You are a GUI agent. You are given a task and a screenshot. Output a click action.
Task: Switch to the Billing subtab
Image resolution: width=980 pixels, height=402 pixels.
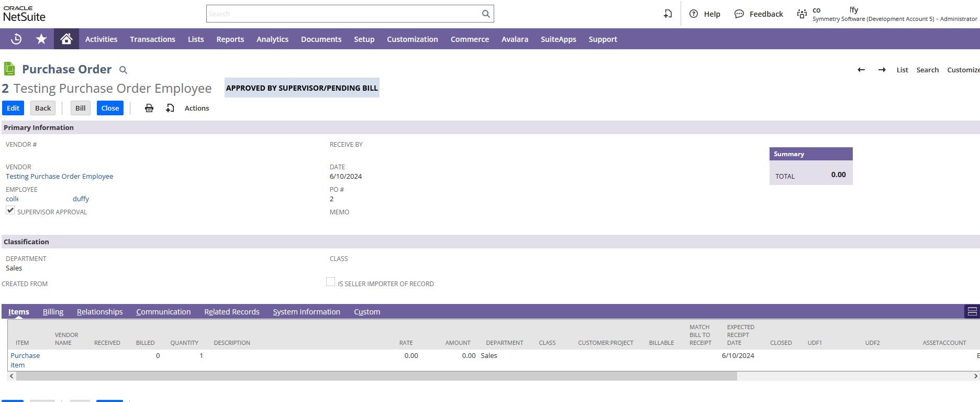53,311
